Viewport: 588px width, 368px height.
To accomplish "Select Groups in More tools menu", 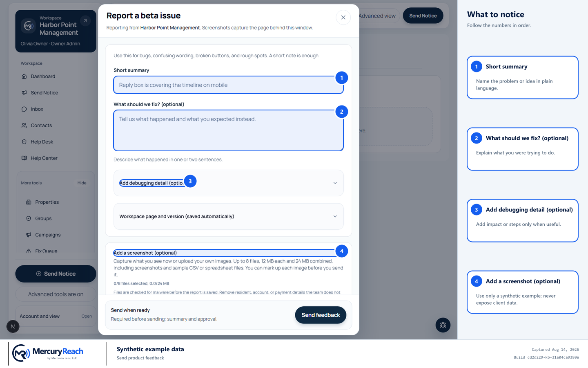I will tap(43, 218).
